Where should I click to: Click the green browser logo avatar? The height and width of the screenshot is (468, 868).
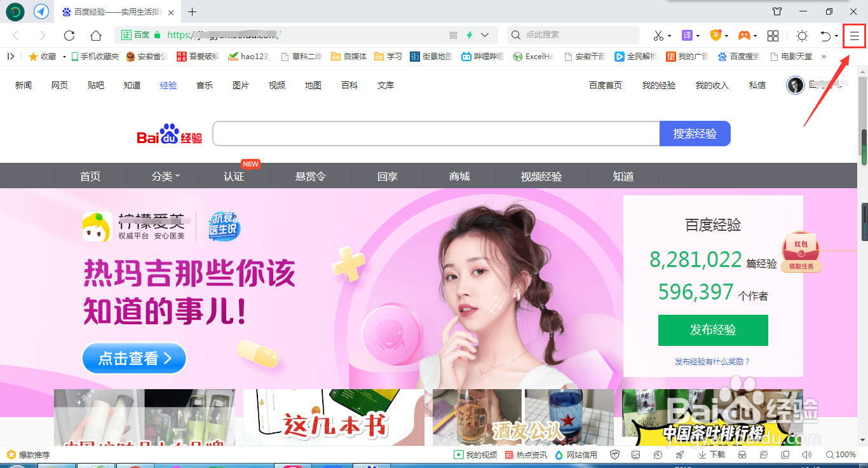click(x=15, y=11)
